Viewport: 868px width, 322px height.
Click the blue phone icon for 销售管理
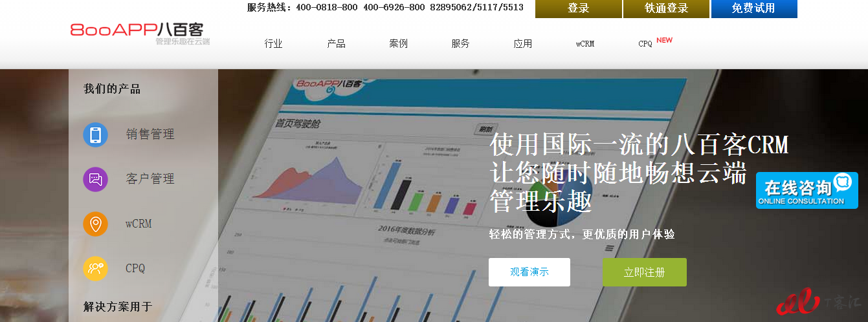pos(95,134)
